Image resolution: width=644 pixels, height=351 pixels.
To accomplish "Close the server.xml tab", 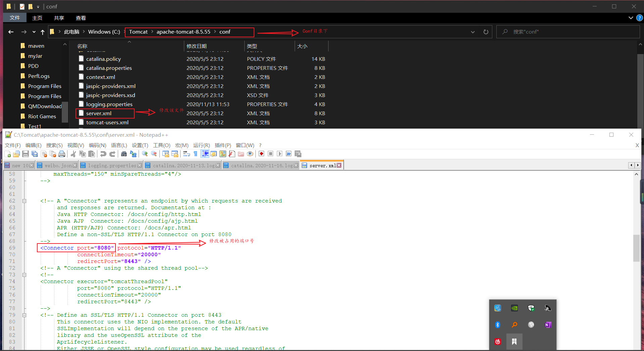I will (339, 165).
